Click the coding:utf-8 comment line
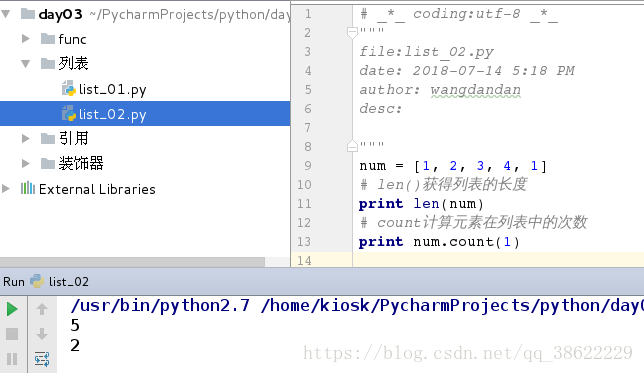Viewport: 644px width, 373px height. click(x=459, y=14)
